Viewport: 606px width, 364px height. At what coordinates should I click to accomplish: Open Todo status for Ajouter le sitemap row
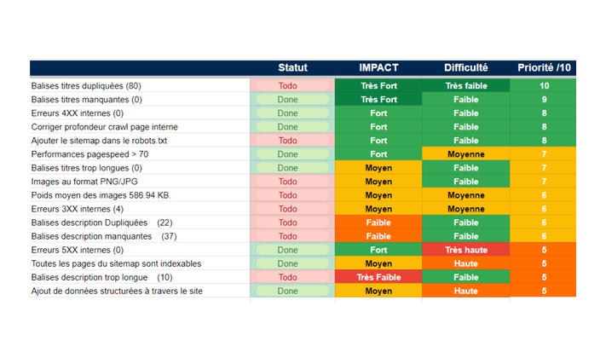pos(288,141)
